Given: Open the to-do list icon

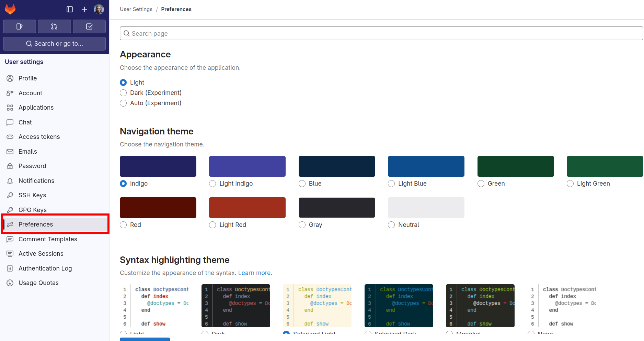Looking at the screenshot, I should [x=89, y=26].
